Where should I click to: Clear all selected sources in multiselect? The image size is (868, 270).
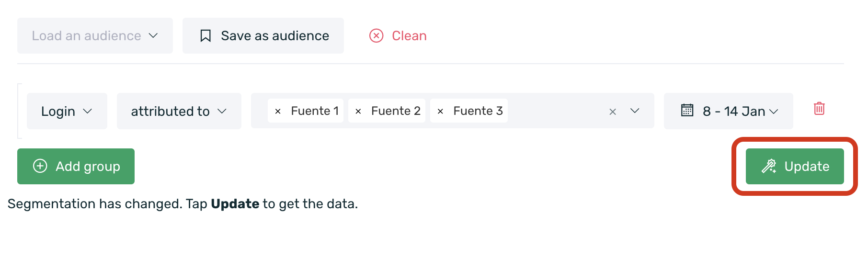click(613, 112)
